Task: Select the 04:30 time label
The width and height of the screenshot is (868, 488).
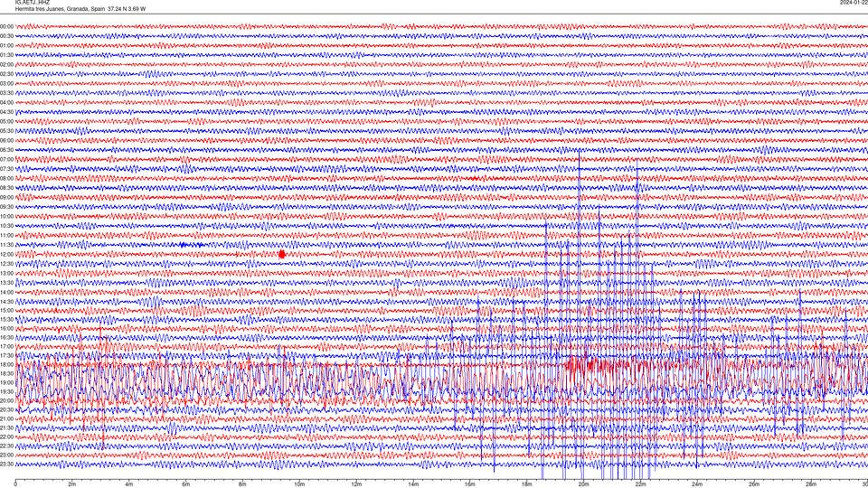Action: (x=6, y=112)
